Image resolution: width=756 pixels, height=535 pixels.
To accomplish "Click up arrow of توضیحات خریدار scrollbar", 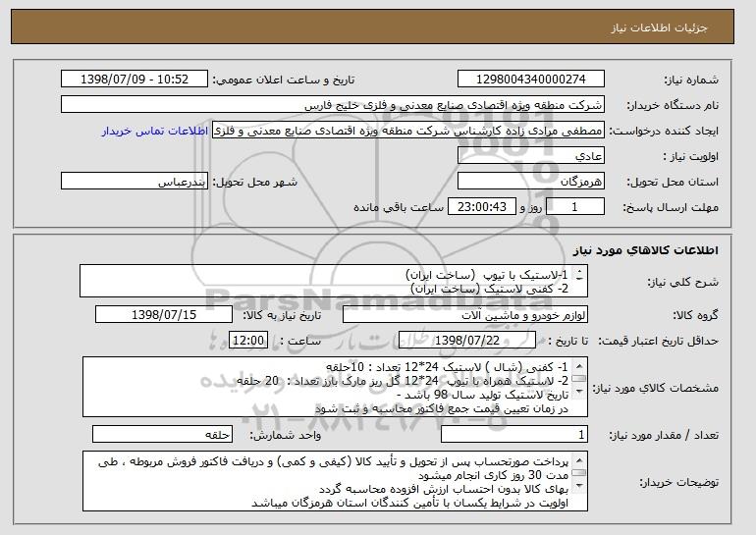I will (x=579, y=459).
